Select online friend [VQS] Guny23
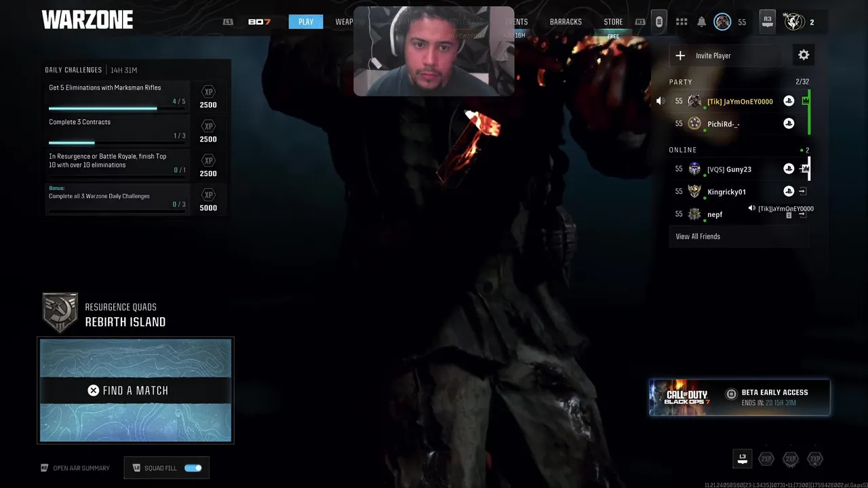The height and width of the screenshot is (488, 868). point(739,169)
